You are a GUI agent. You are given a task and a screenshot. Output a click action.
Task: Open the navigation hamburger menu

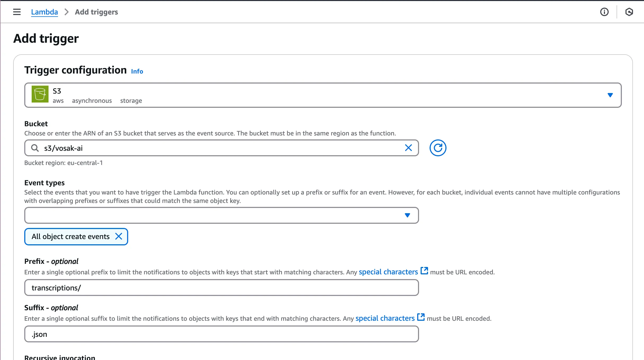(17, 12)
